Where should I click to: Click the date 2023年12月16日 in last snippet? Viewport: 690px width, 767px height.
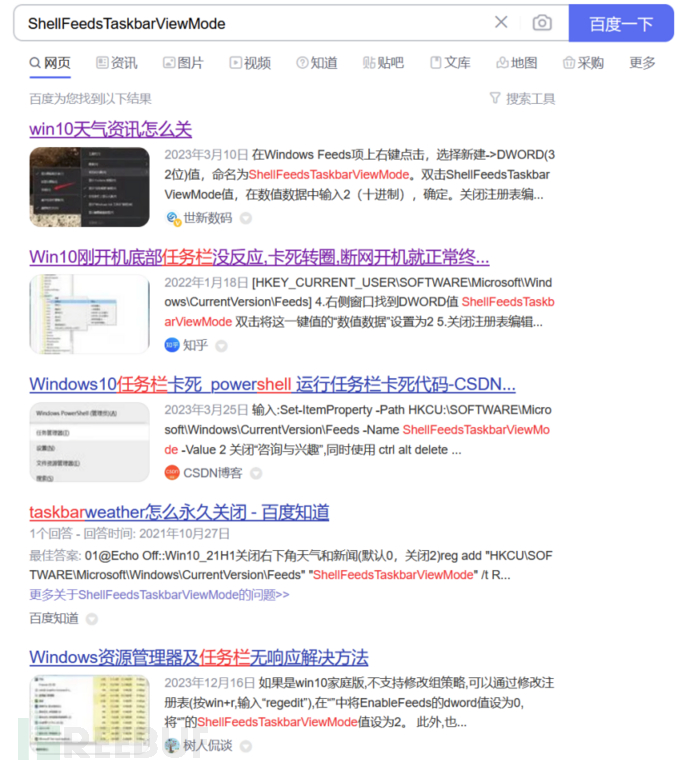pos(210,683)
